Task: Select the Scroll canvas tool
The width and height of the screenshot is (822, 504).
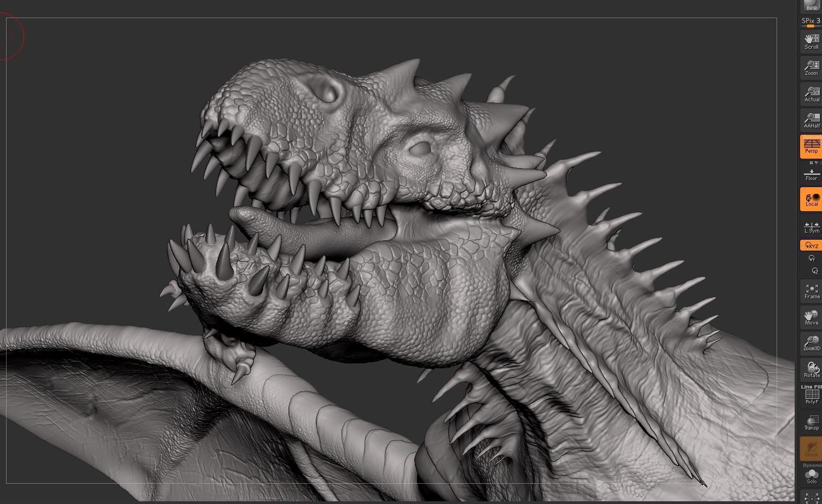Action: [x=811, y=42]
